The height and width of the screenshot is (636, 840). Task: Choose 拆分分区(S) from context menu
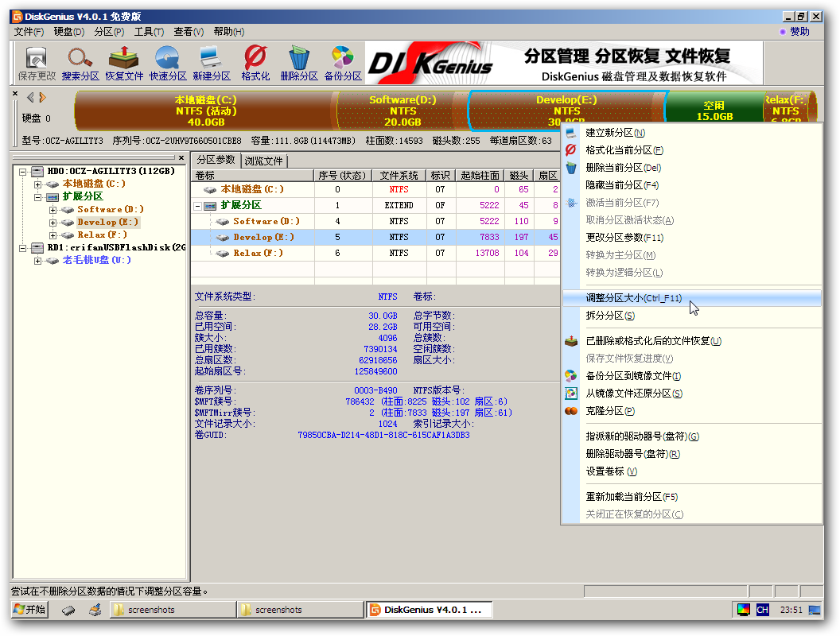pyautogui.click(x=691, y=316)
